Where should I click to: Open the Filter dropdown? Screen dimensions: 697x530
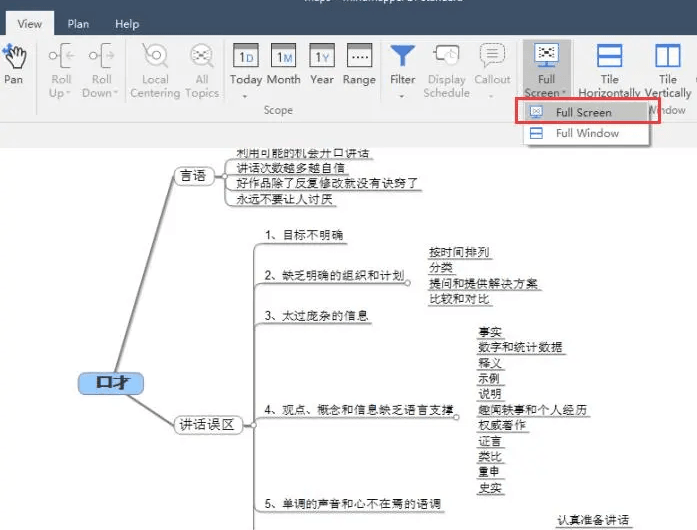[402, 96]
